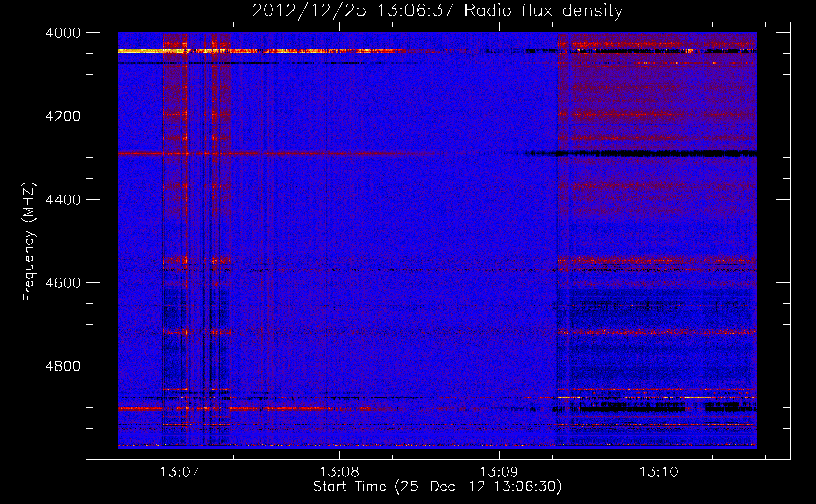816x504 pixels.
Task: Click the 13:09 time tick label
Action: click(499, 472)
